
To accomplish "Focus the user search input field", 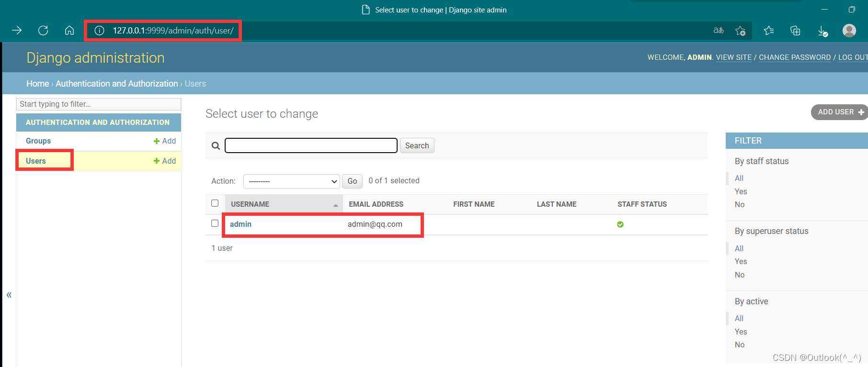I will (311, 145).
